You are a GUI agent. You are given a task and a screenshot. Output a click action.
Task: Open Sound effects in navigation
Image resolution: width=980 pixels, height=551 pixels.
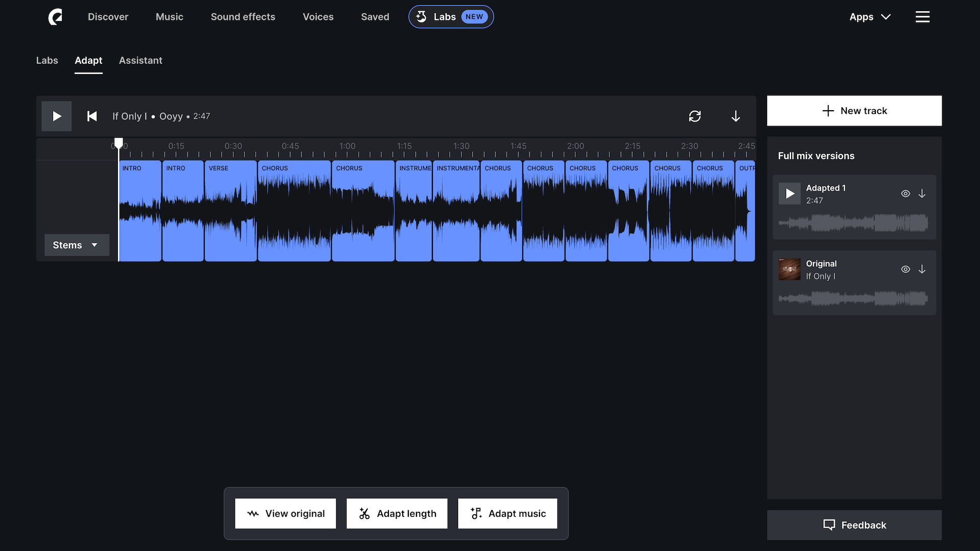coord(243,17)
